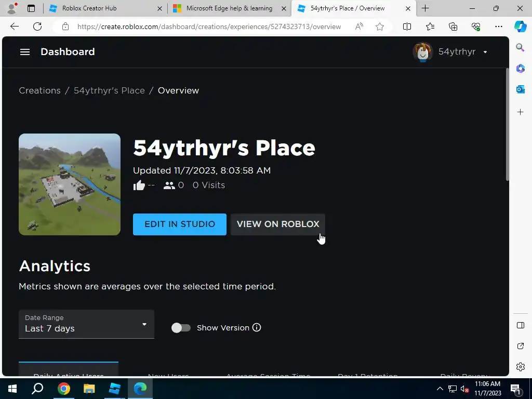Click the VIEW ON ROBLOX button
Screen dimensions: 532x399
[278, 224]
